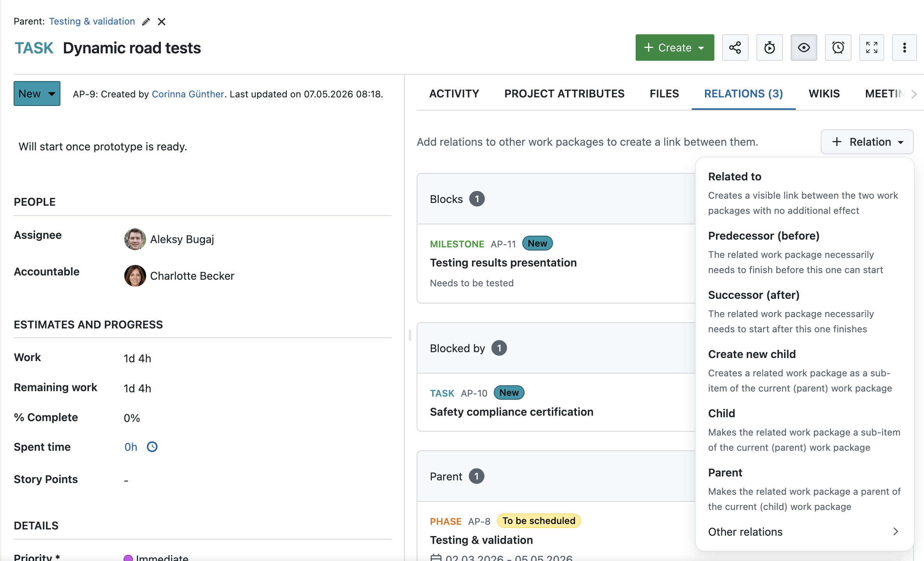Click the panel divider resize handle
The height and width of the screenshot is (561, 924).
410,335
